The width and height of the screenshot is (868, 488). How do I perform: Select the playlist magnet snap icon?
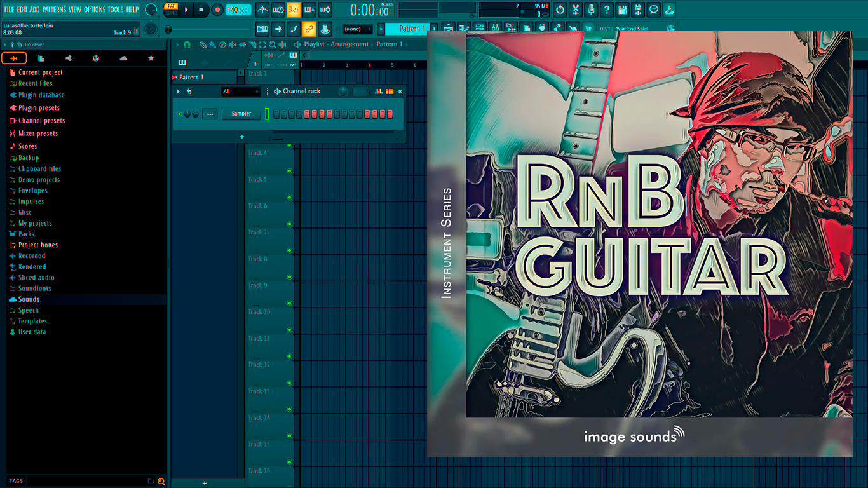[187, 44]
